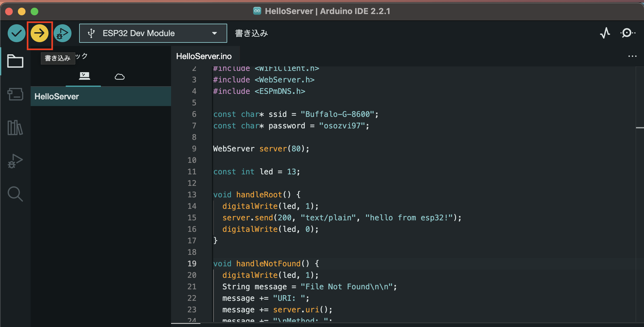Open the Debug panel sidebar icon
Screen dimensions: 644x327
[15, 161]
